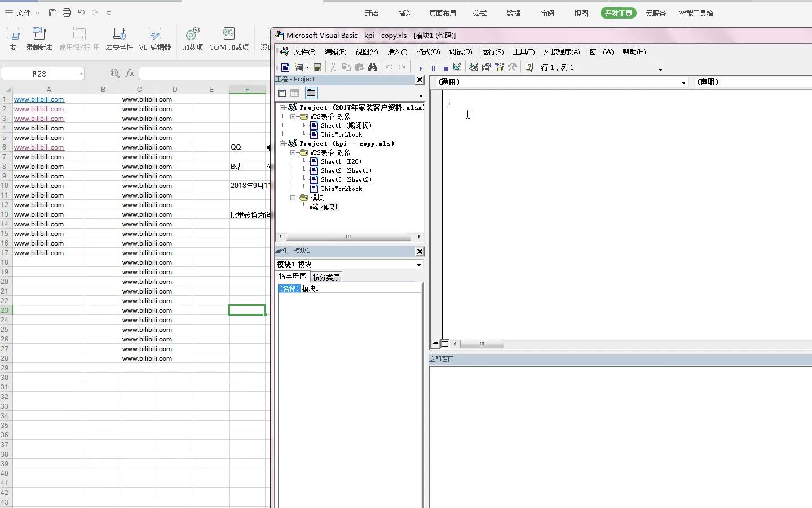Switch to the 公式 ribbon tab
812x508 pixels.
(x=479, y=13)
